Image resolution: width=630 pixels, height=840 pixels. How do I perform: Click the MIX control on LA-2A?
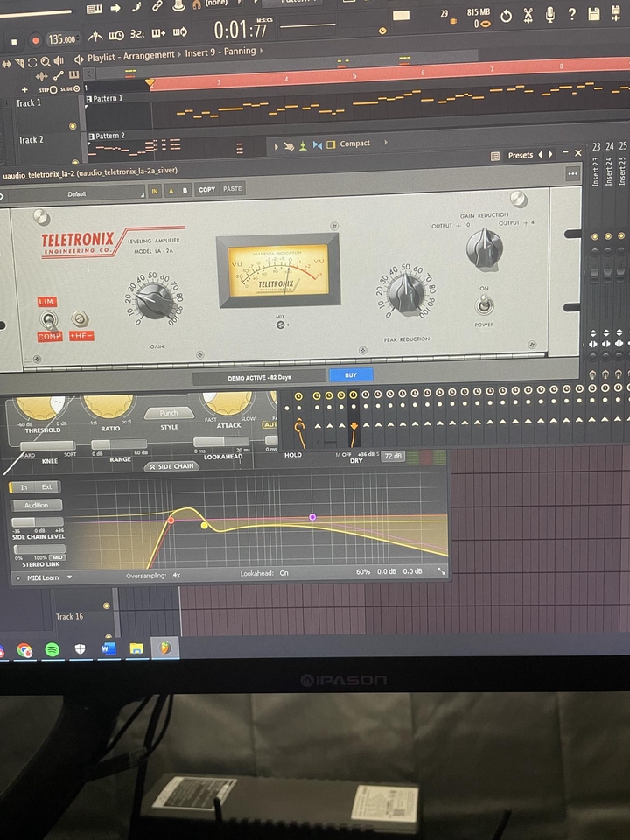pos(280,325)
